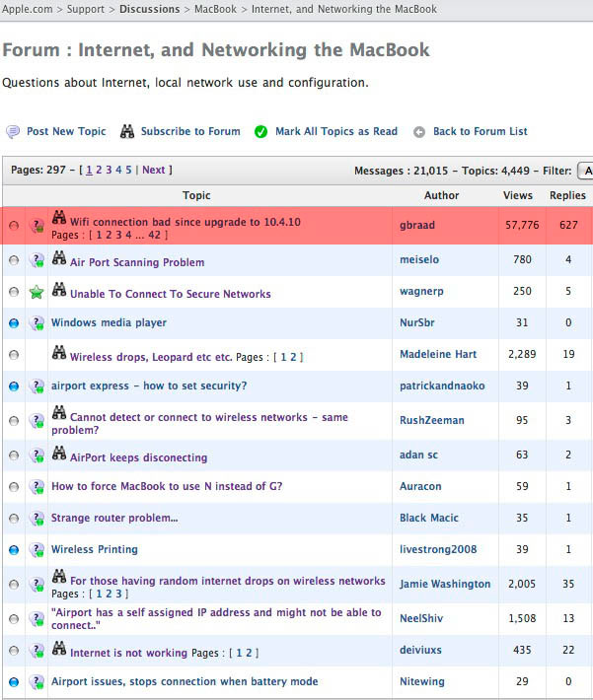
Task: Click the binoculars icon beside Subscribe to Forum
Action: [x=127, y=131]
